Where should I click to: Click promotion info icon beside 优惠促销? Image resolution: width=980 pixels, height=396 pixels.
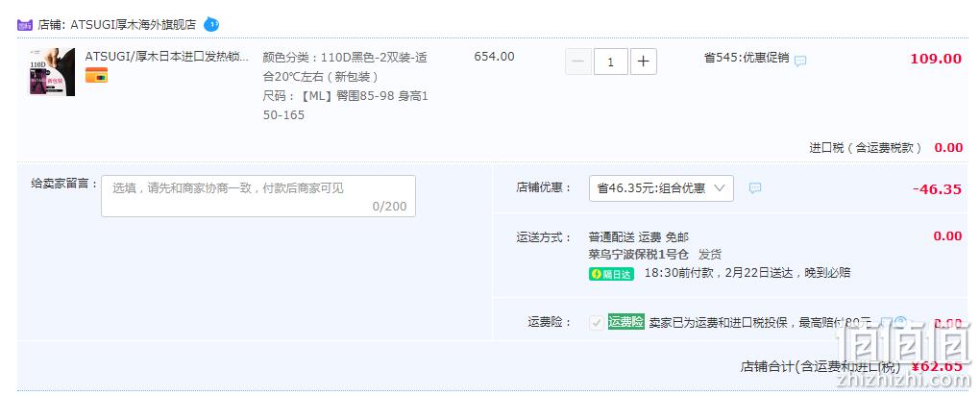point(800,61)
